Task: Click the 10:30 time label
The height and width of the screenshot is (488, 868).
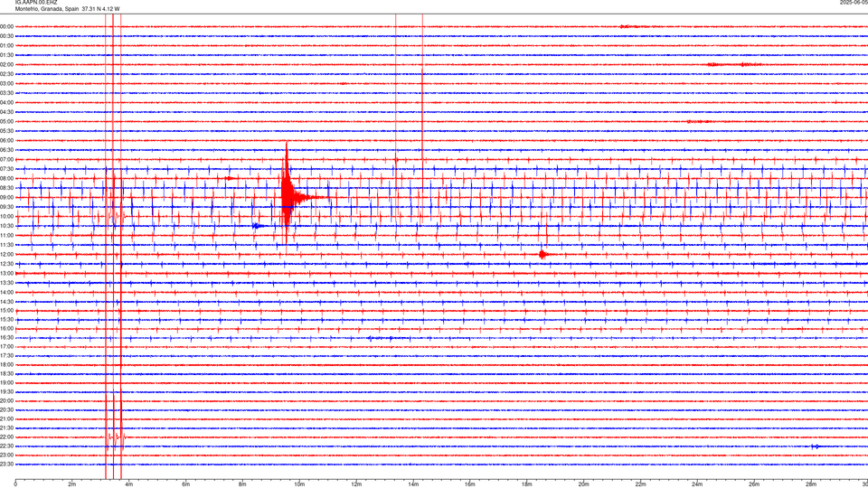Action: pos(6,226)
